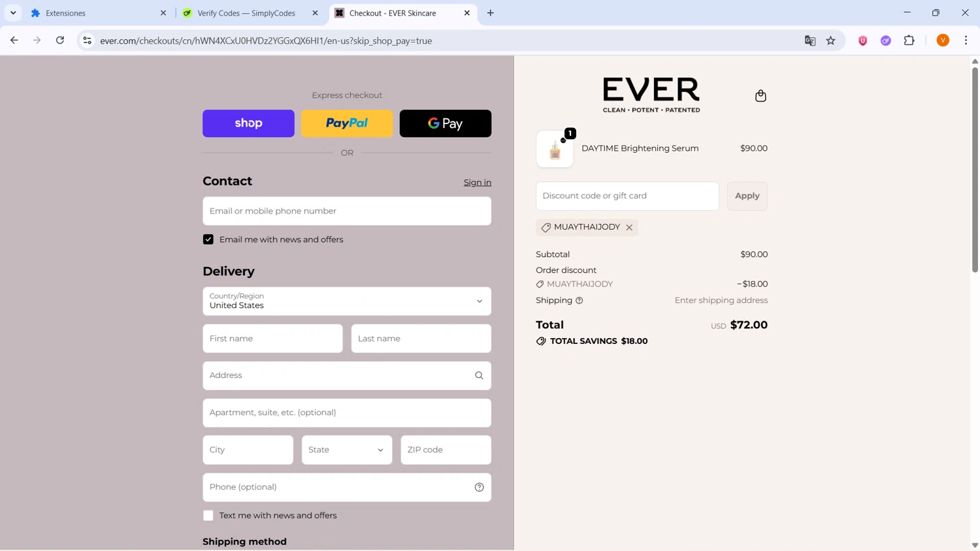This screenshot has height=551, width=980.
Task: Open the shopping bag icon
Action: (760, 96)
